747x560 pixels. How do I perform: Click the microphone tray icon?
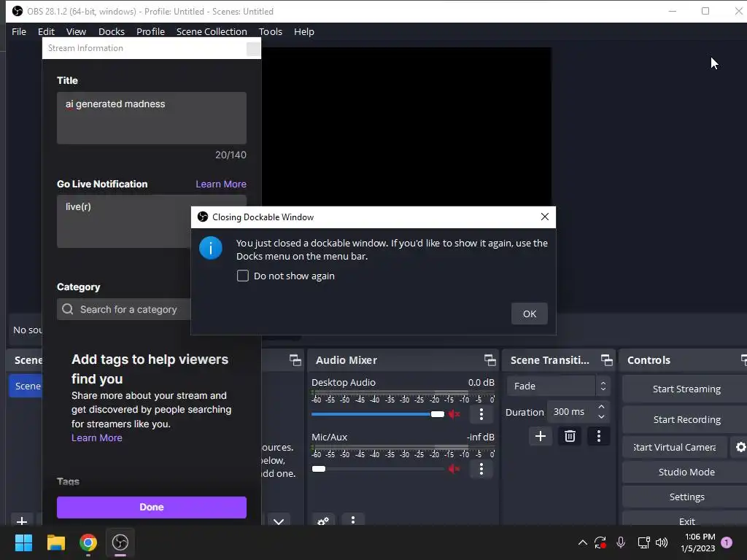point(621,542)
